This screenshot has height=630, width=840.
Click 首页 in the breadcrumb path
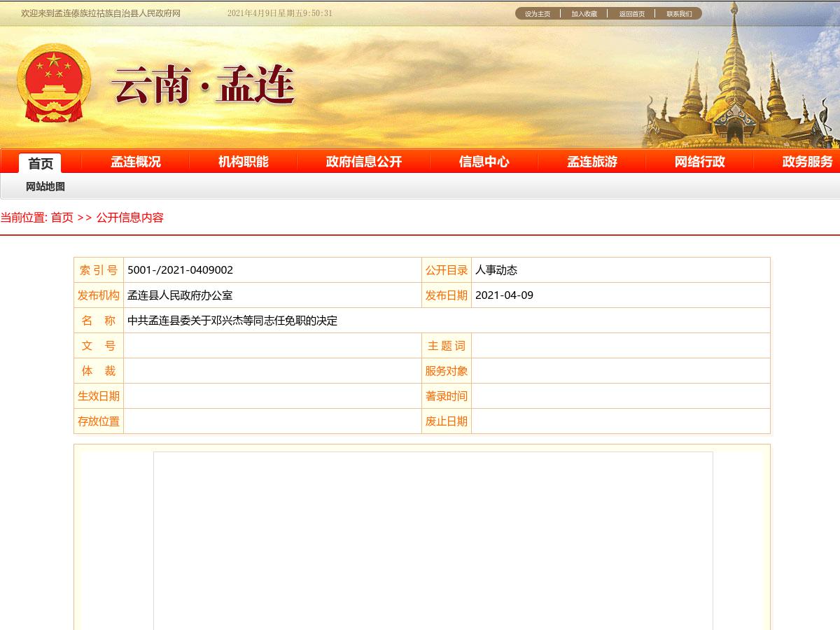tap(62, 218)
